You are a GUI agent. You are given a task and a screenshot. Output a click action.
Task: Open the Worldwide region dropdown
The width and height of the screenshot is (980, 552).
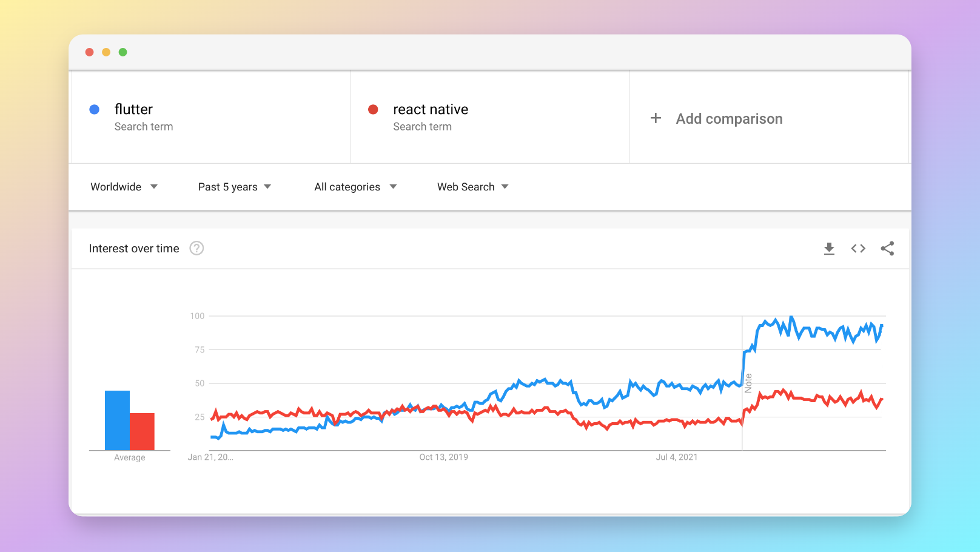(123, 187)
